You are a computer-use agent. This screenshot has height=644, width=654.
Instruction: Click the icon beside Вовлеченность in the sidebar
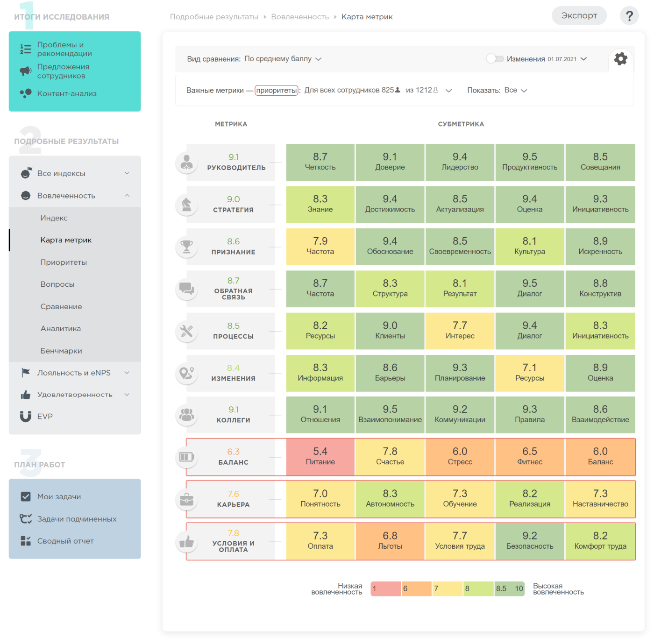(x=26, y=196)
